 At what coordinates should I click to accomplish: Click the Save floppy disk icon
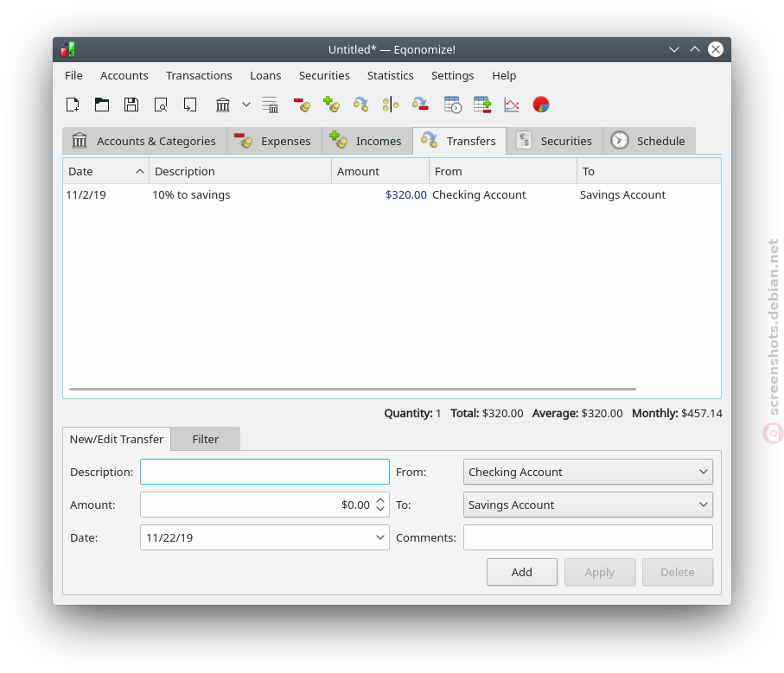[x=131, y=105]
